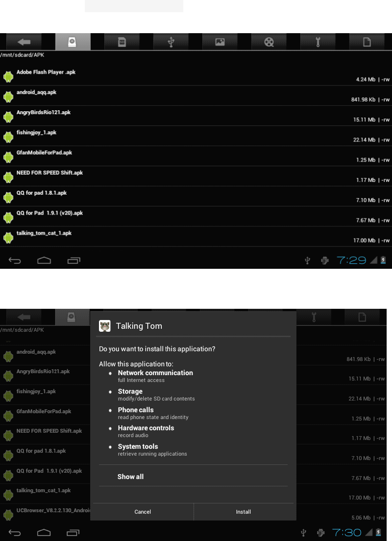Select the USB storage toolbar icon
Image resolution: width=392 pixels, height=541 pixels.
point(171,42)
